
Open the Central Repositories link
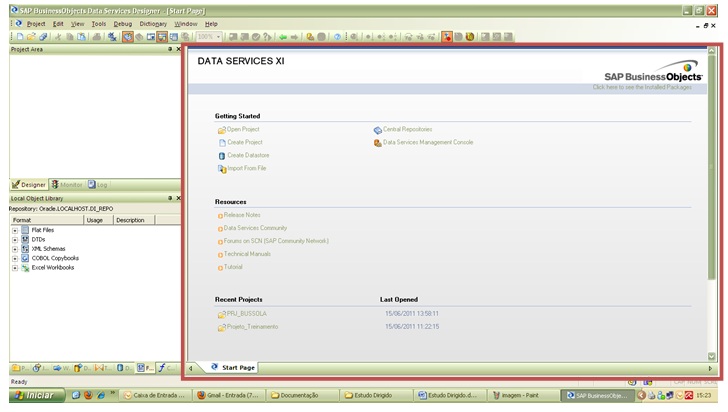point(407,129)
